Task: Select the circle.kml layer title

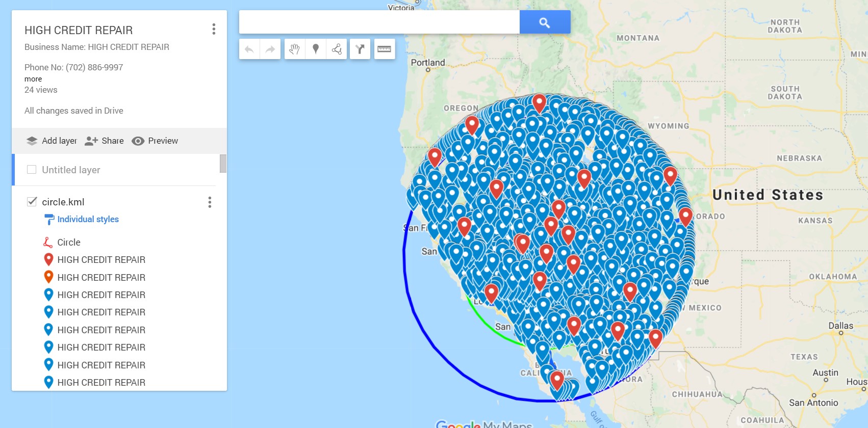Action: (x=63, y=202)
